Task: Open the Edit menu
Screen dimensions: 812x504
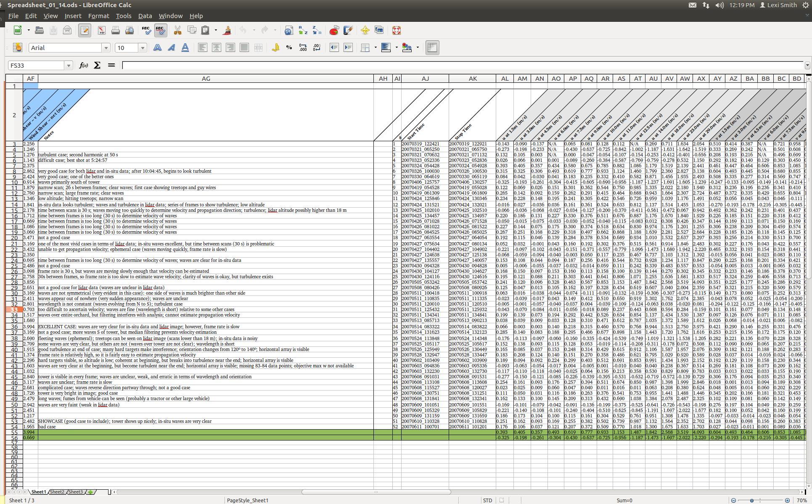Action: coord(31,16)
